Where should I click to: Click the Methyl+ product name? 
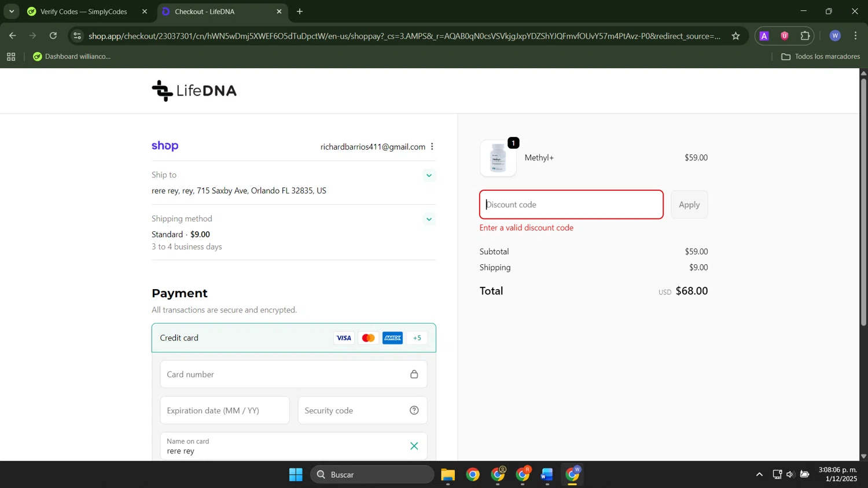(539, 158)
